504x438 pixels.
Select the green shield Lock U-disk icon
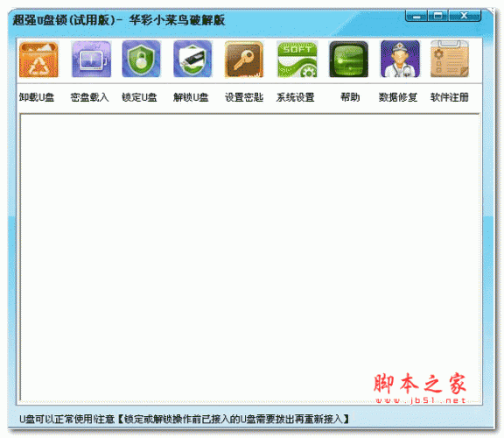point(141,59)
